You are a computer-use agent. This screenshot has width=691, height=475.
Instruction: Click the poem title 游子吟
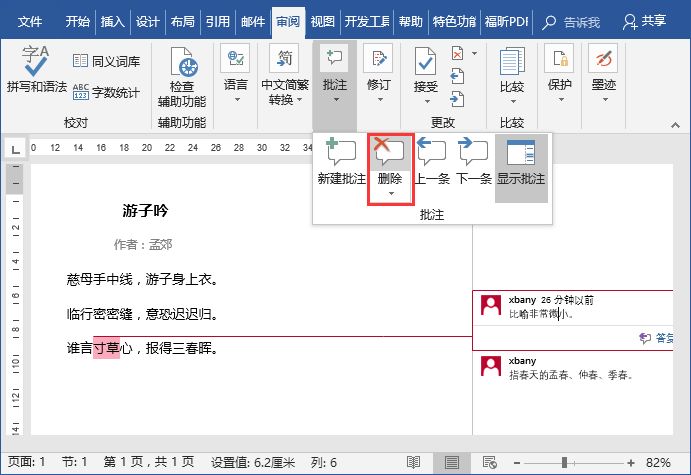pyautogui.click(x=145, y=211)
